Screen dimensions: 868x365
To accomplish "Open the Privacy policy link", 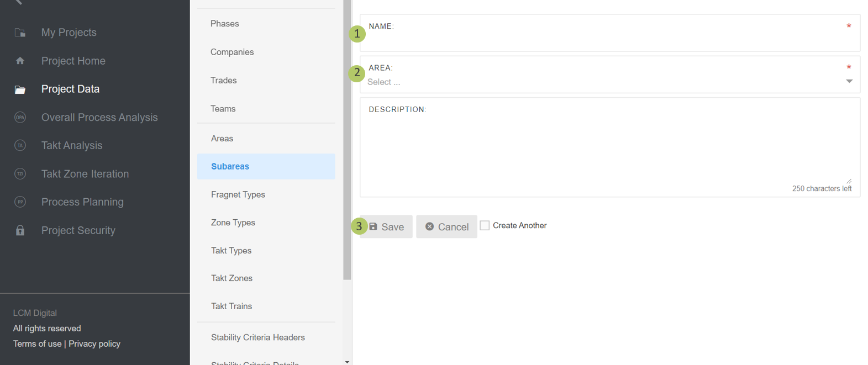I will click(94, 344).
